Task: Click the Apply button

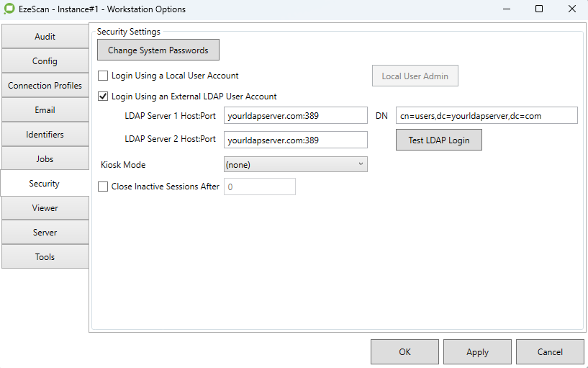Action: coord(477,352)
